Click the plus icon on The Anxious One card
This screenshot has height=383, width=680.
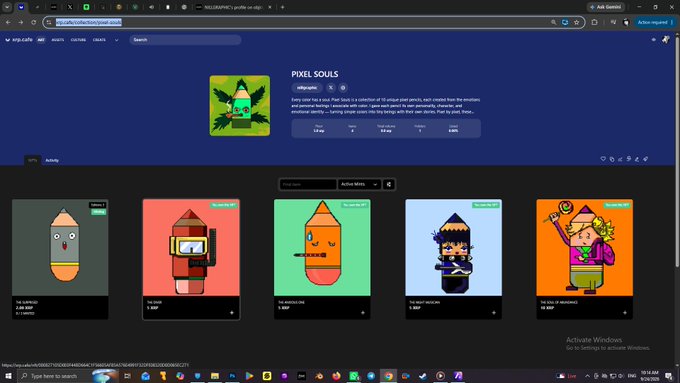(x=363, y=312)
